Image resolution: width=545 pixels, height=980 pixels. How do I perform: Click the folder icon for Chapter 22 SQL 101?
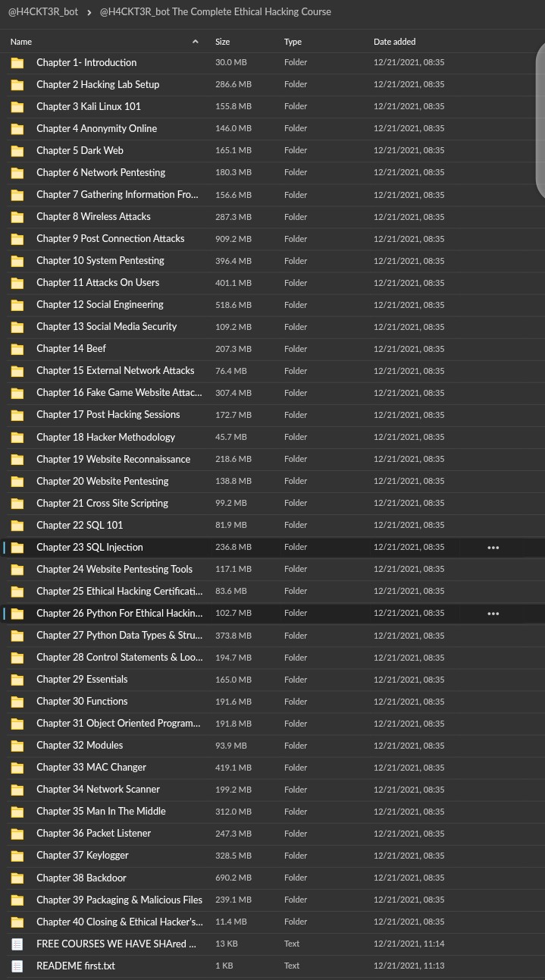tap(17, 525)
